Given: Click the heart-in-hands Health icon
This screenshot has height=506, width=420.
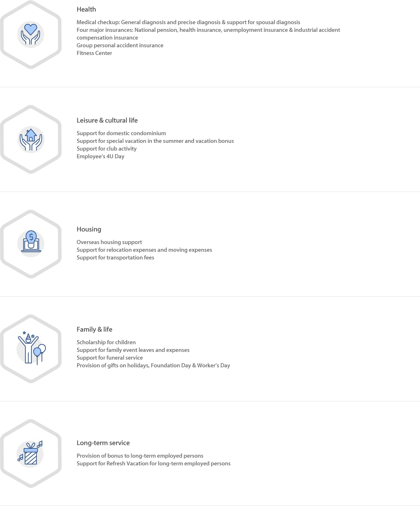Looking at the screenshot, I should point(31,35).
